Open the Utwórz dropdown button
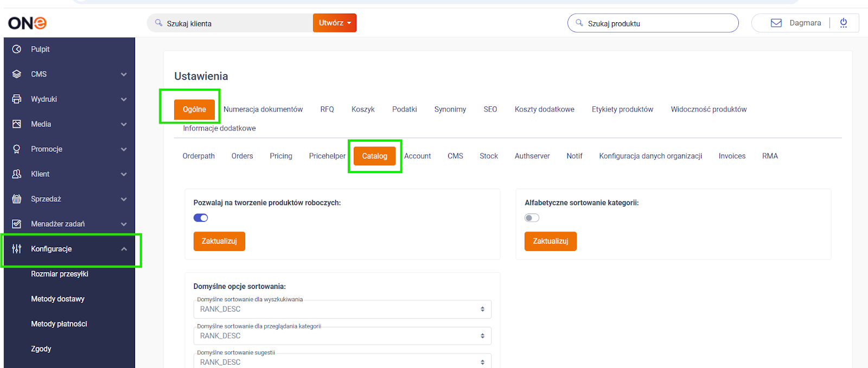Viewport: 868px width, 368px height. [335, 23]
